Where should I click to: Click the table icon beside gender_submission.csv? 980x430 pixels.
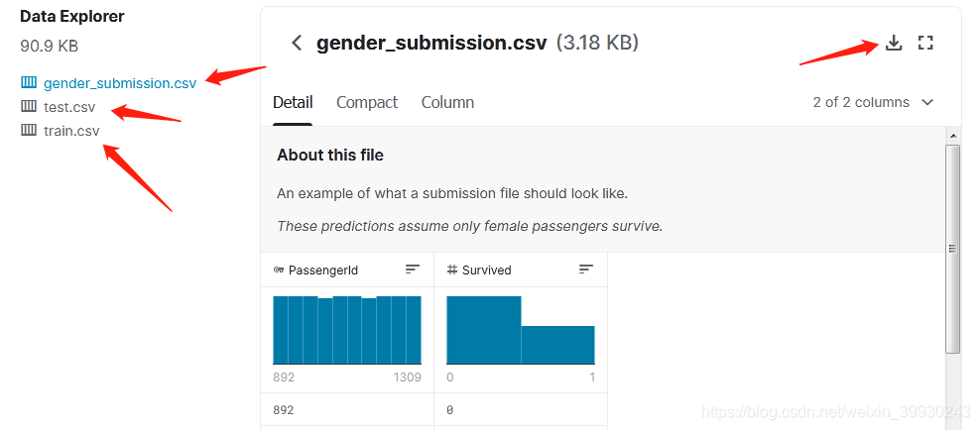(x=29, y=82)
